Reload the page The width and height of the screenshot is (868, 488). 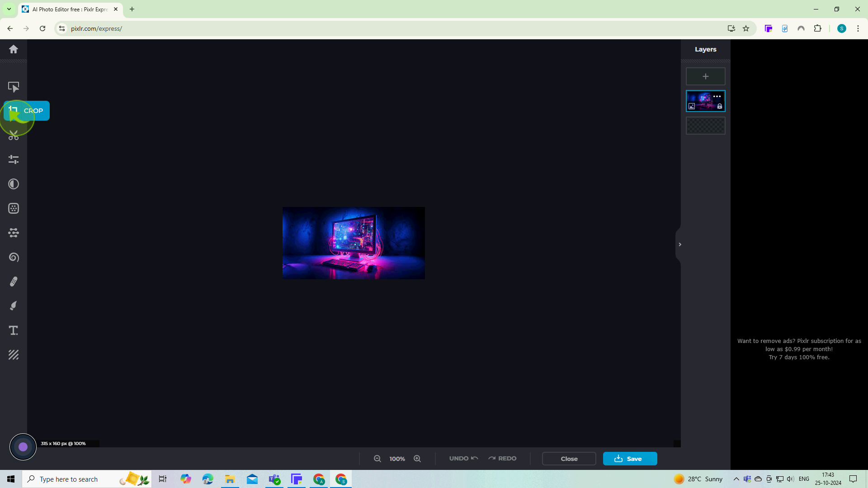(x=42, y=28)
